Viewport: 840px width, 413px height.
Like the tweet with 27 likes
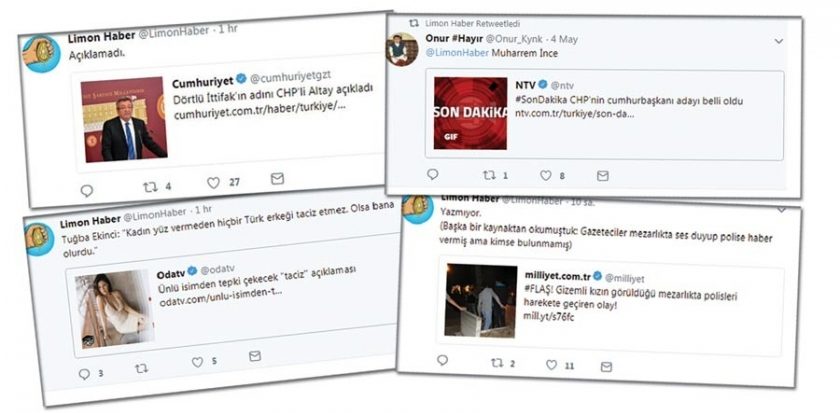213,183
